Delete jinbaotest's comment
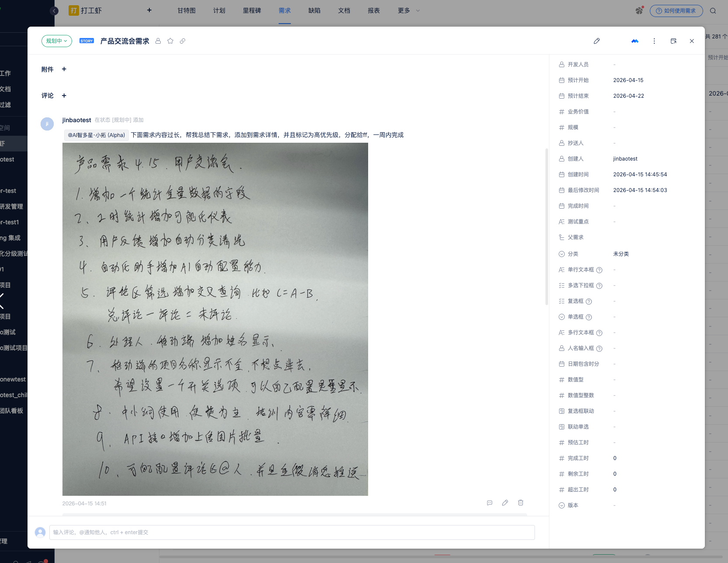 tap(521, 503)
